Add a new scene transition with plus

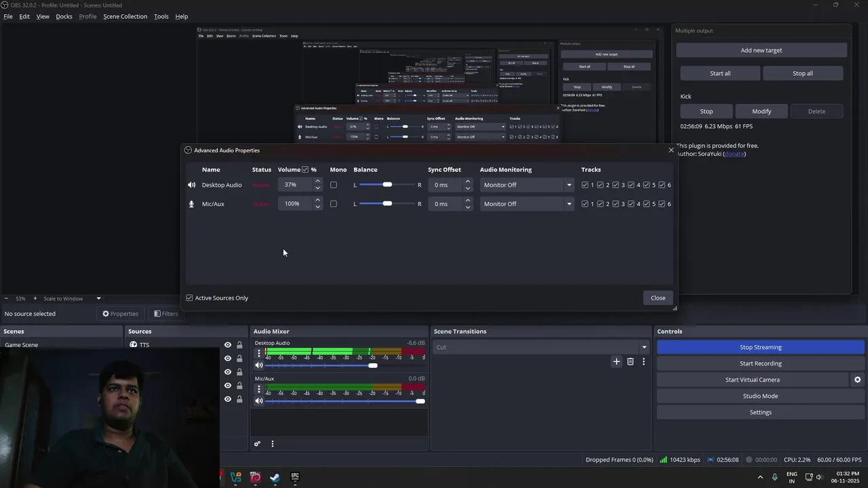tap(616, 362)
